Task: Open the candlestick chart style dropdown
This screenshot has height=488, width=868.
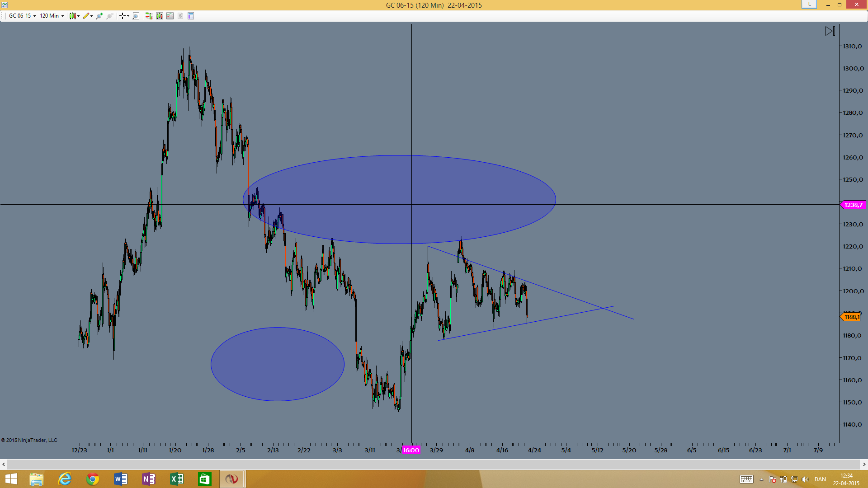Action: tap(74, 16)
